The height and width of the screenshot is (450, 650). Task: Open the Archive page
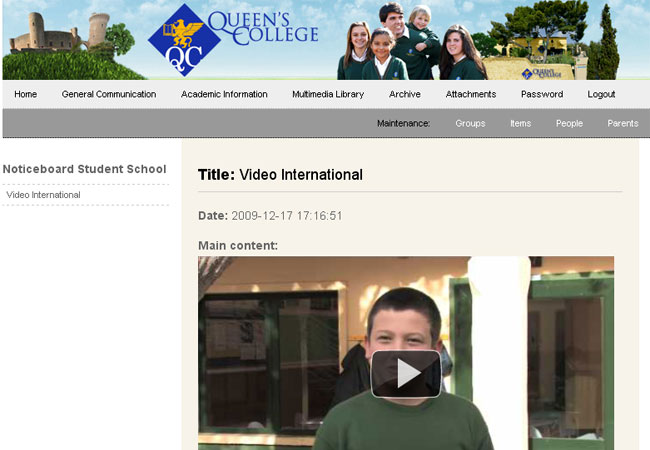click(405, 94)
